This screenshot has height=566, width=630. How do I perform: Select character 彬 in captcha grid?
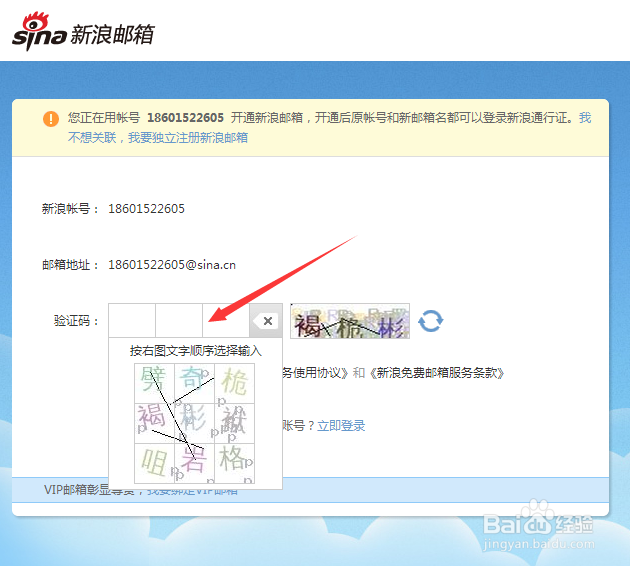click(x=194, y=423)
